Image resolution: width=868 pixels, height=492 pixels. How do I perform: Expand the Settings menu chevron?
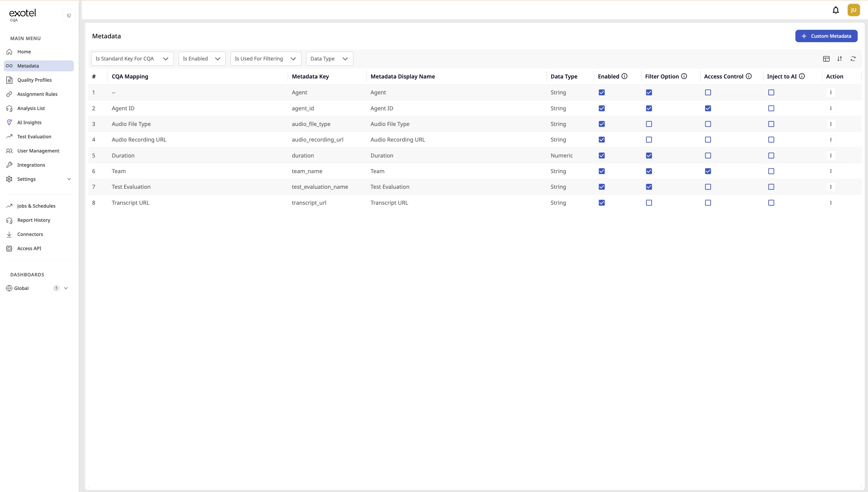(69, 179)
